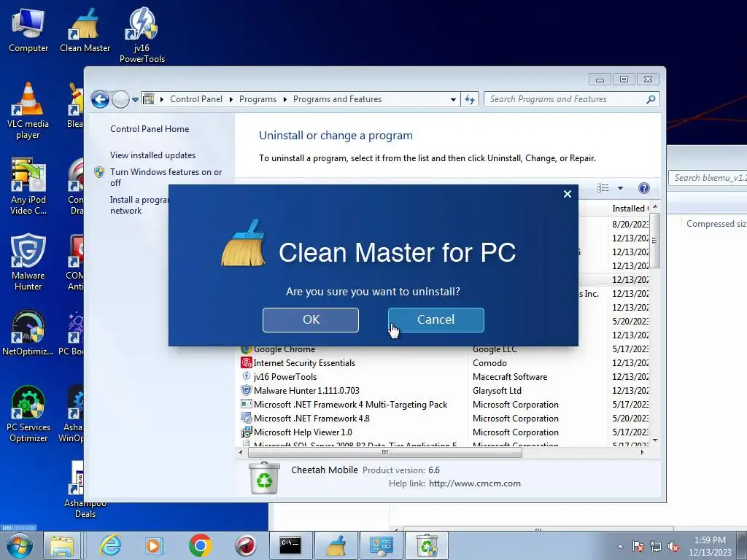
Task: Expand the address bar history dropdown
Action: tap(453, 99)
